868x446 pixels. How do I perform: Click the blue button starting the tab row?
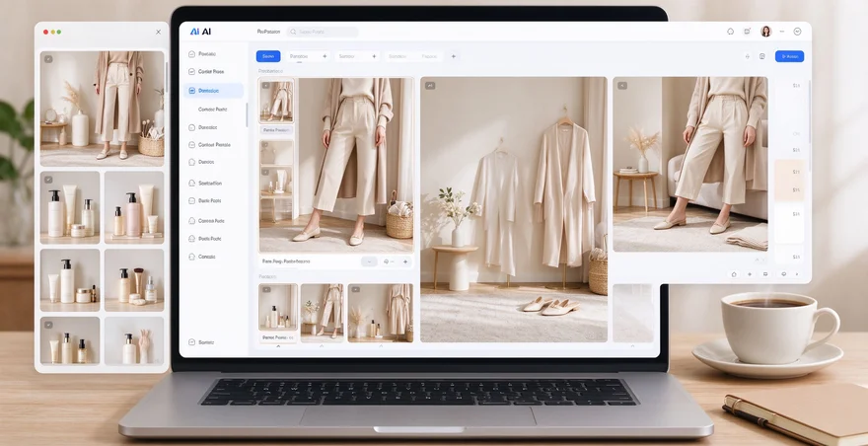click(x=268, y=56)
